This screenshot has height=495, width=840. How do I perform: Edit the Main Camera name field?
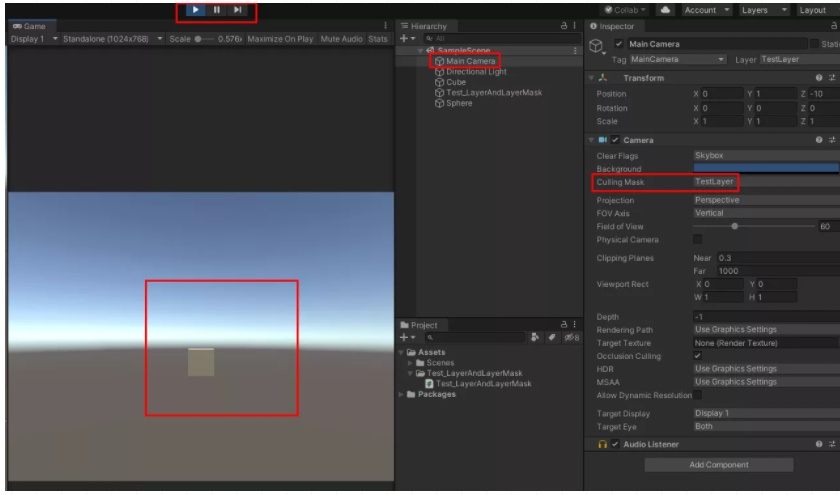(717, 44)
